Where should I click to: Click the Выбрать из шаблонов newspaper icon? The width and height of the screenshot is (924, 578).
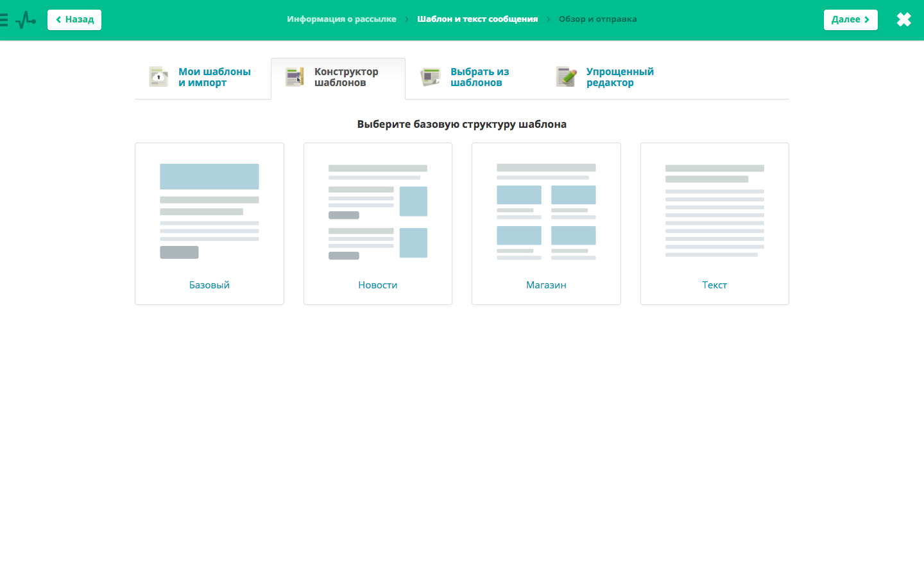431,77
